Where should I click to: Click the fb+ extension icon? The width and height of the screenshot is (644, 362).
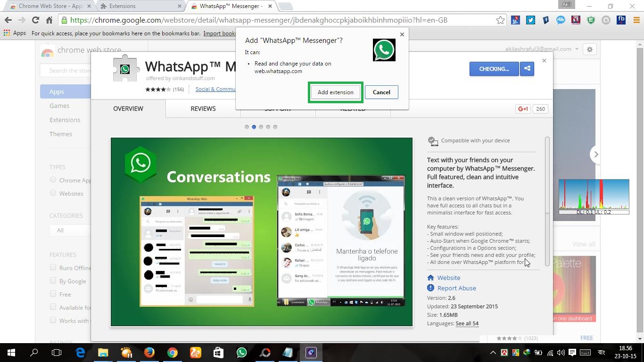click(x=621, y=20)
